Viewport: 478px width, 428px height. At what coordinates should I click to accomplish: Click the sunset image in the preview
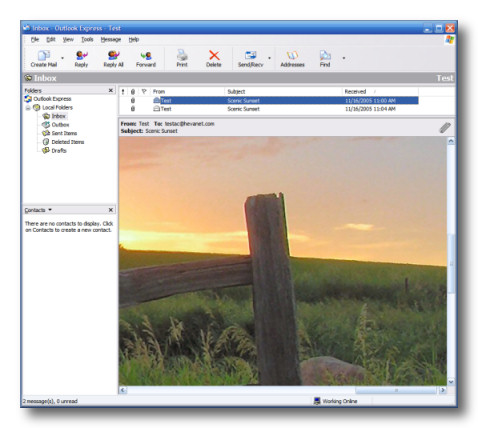click(283, 261)
